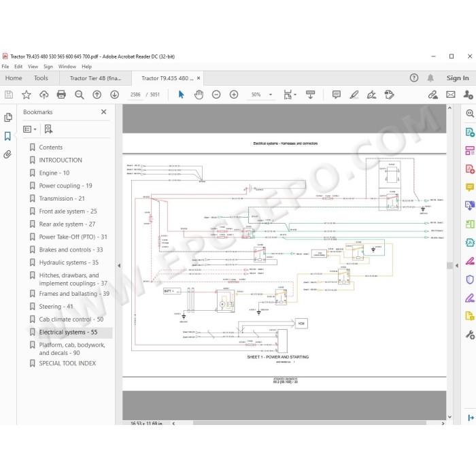Open the Attachments panel paperclip icon
The height and width of the screenshot is (476, 476).
(x=7, y=154)
